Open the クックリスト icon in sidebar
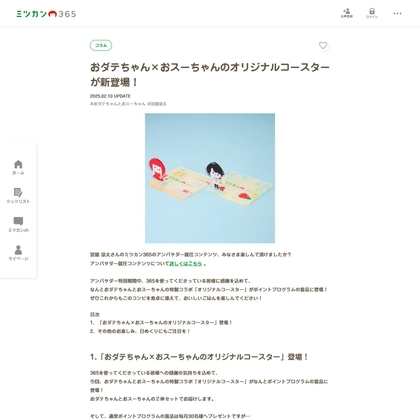420x420 pixels. [x=18, y=192]
